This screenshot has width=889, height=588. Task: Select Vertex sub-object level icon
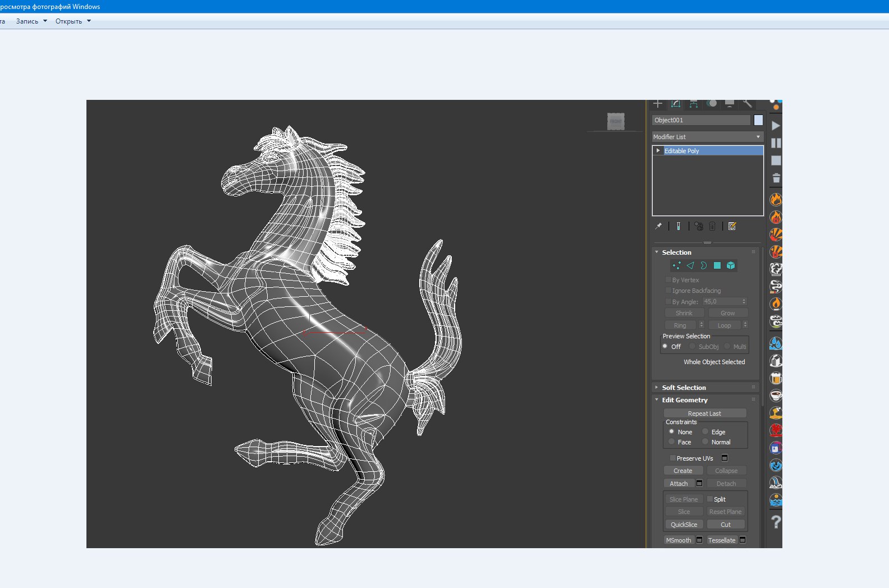677,265
